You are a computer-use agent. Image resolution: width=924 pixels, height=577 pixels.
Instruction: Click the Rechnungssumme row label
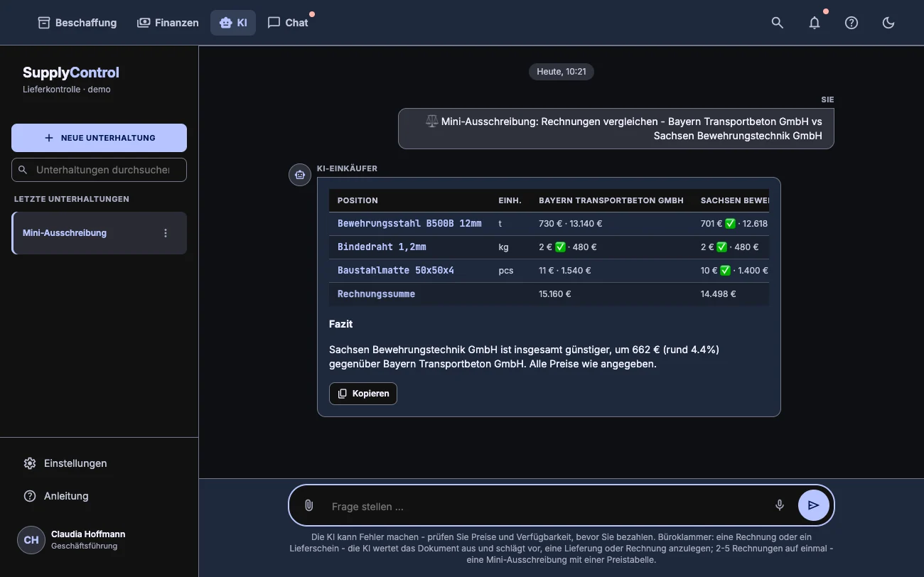376,294
